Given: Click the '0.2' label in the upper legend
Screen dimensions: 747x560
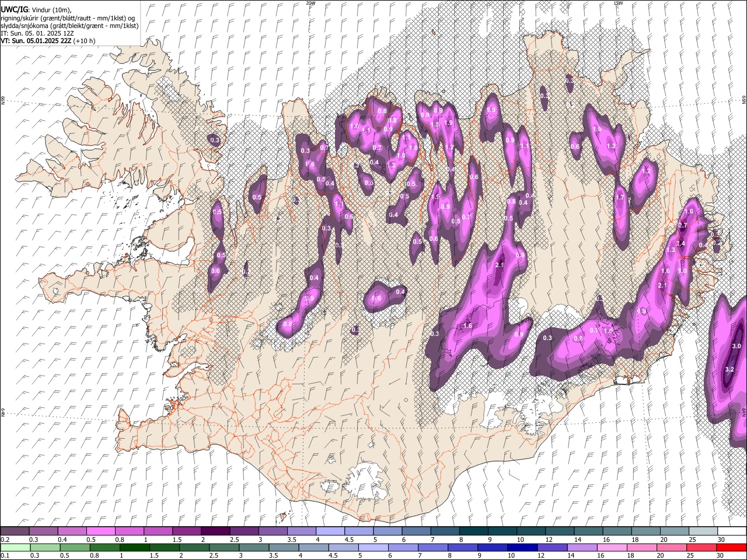Looking at the screenshot, I should (5, 540).
